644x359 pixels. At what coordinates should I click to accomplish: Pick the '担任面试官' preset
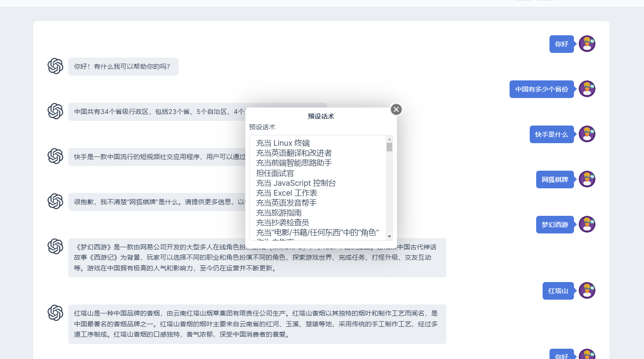(x=275, y=173)
